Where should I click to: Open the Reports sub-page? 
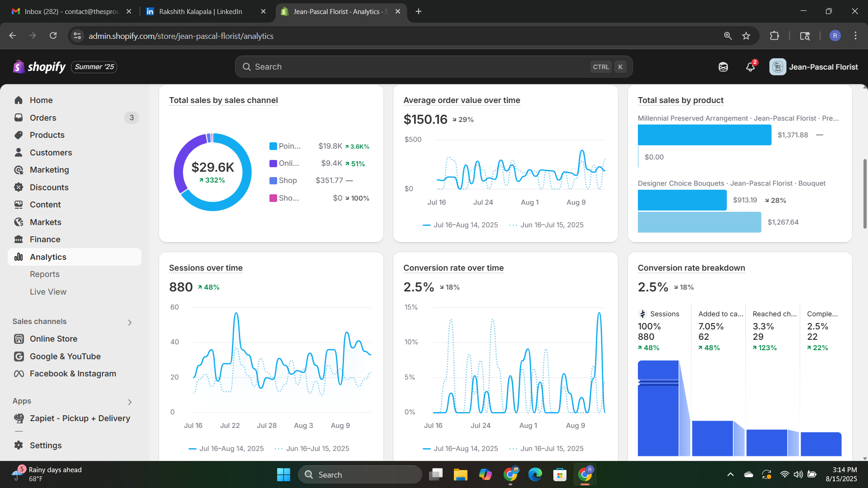coord(45,274)
